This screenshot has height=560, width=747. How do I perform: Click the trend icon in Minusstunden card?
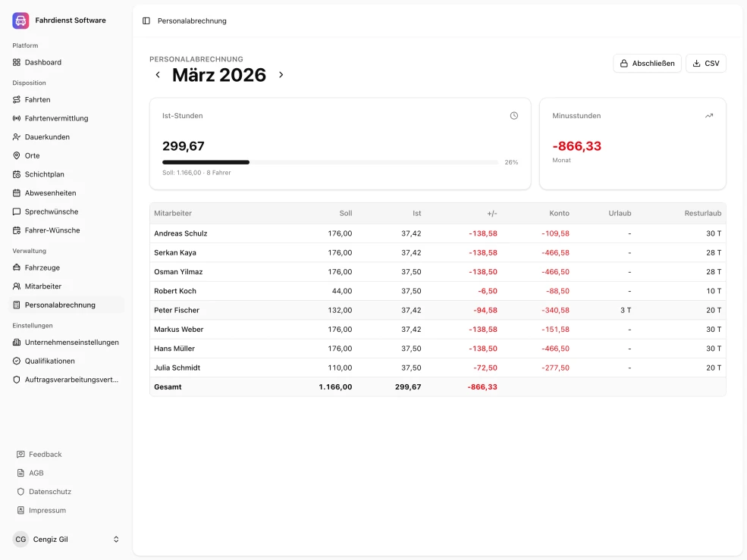pos(709,116)
